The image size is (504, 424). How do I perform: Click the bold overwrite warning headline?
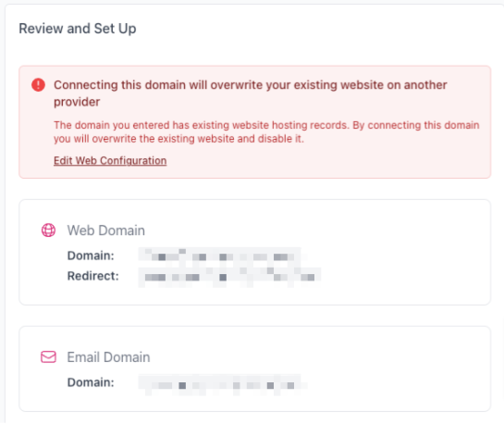(250, 94)
